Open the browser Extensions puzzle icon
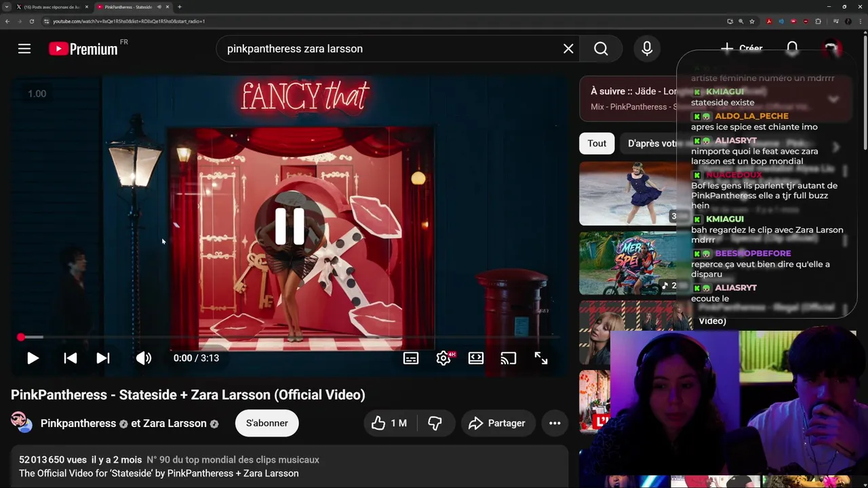 (818, 21)
